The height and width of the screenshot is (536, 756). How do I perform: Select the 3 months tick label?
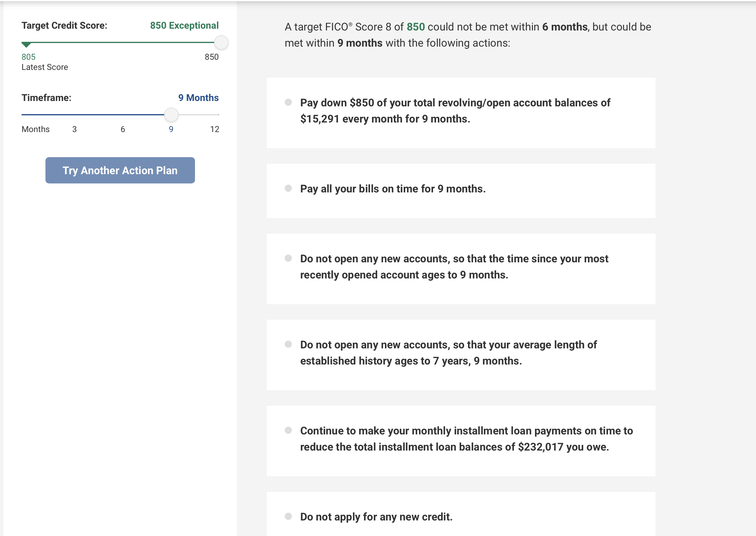click(x=74, y=129)
